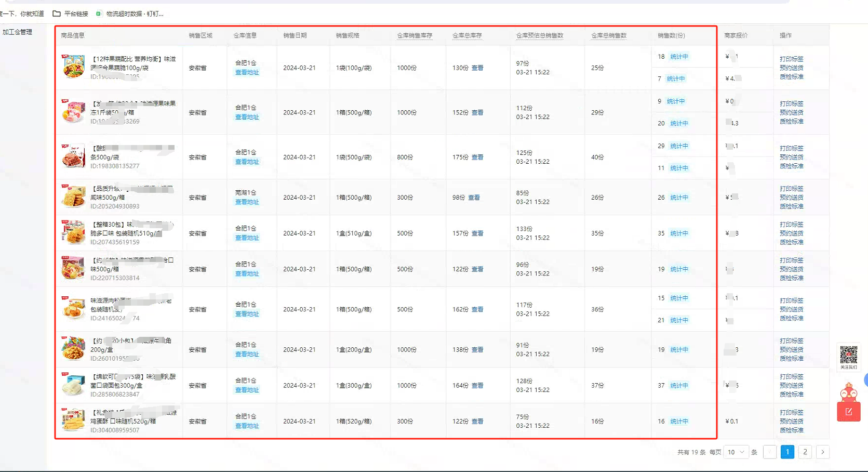Click the 关注我们 QR code icon

(848, 356)
